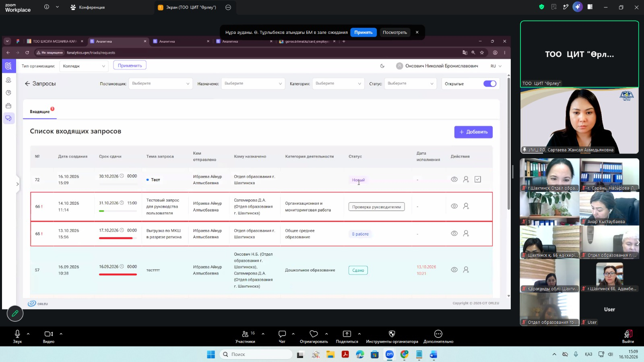The image size is (644, 362).
Task: Click the Zoom Звук microphone icon
Action: click(x=17, y=334)
